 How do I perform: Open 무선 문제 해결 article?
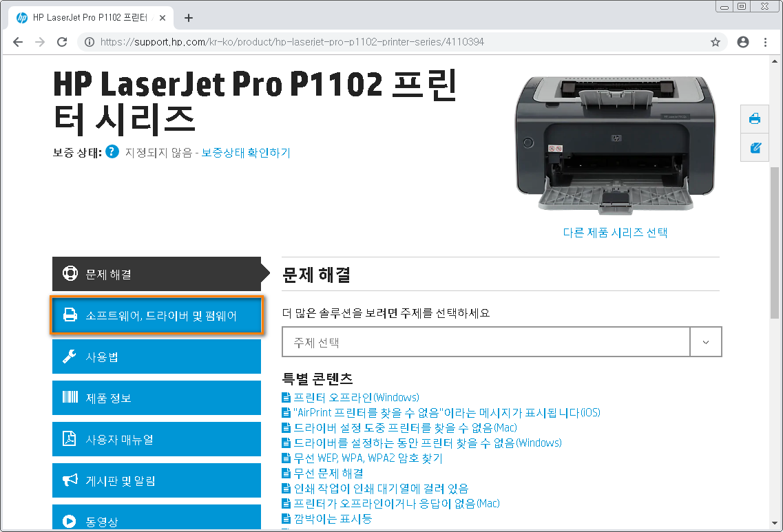[328, 473]
